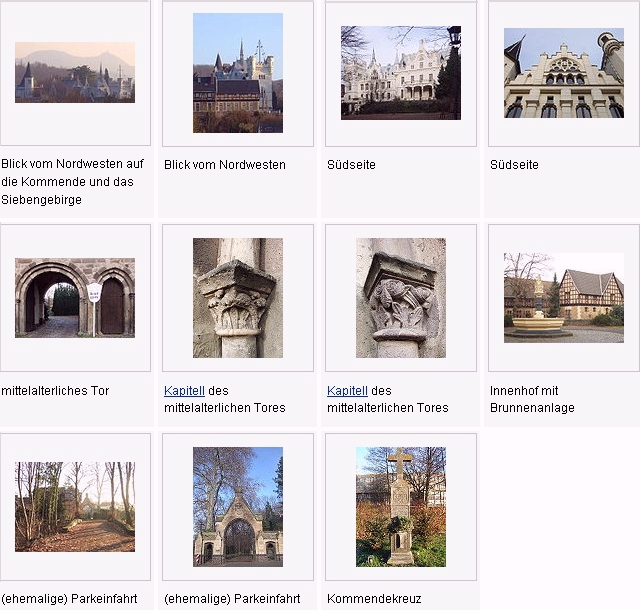640x610 pixels.
Task: Open the Siebengebirge panorama thumbnail
Action: tap(75, 72)
